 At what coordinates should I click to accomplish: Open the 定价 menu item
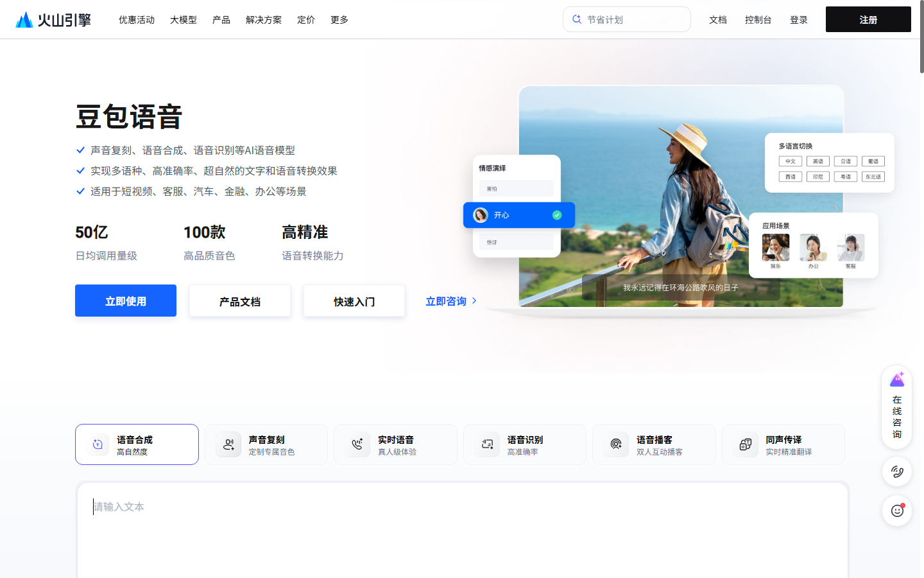pos(306,20)
